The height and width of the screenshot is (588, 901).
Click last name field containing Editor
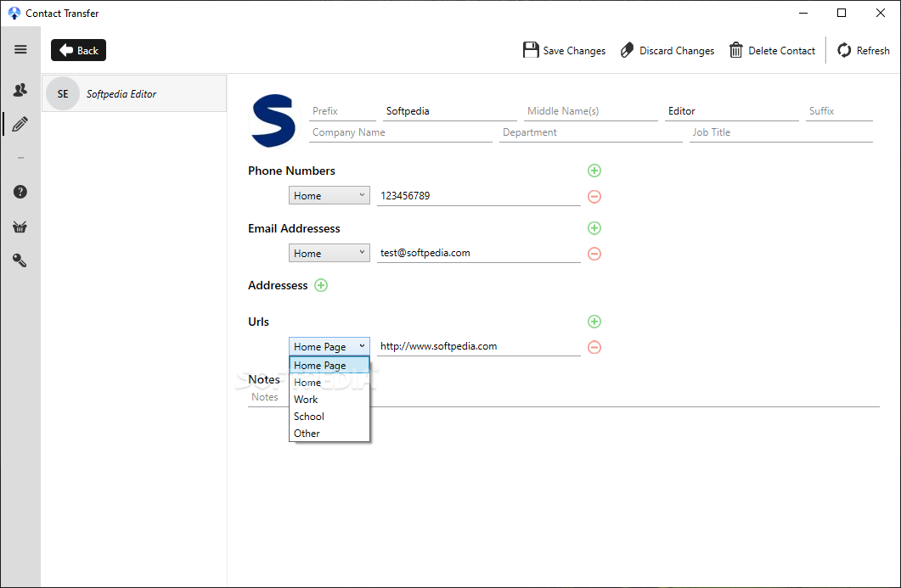point(731,111)
